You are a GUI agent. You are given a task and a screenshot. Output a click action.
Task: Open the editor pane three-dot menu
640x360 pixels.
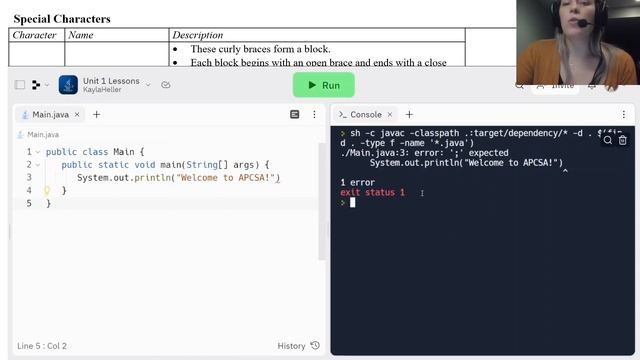pos(314,115)
